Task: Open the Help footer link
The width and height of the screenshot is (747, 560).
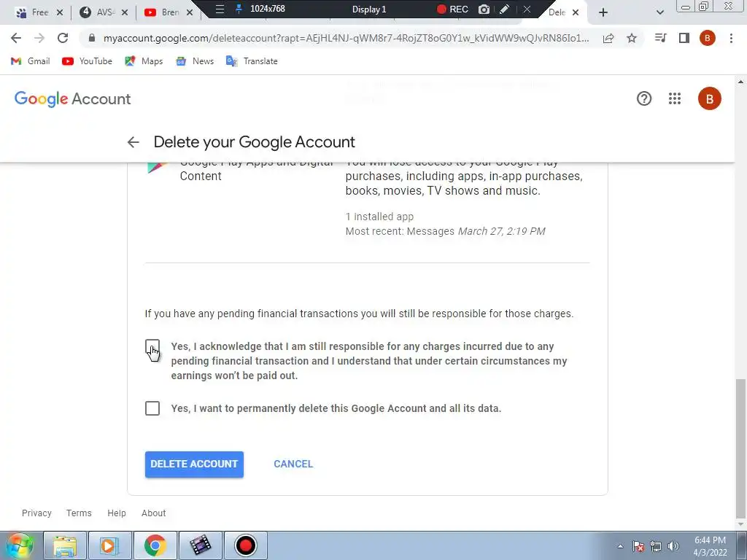Action: coord(117,513)
